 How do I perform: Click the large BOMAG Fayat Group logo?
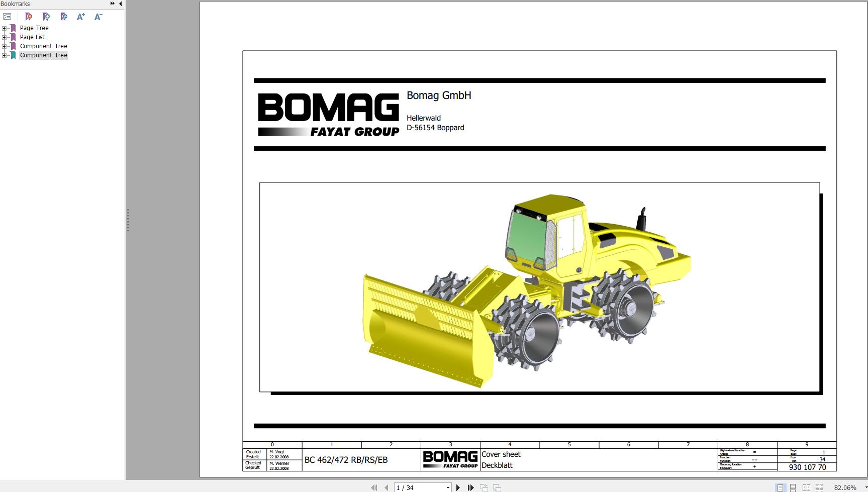329,115
